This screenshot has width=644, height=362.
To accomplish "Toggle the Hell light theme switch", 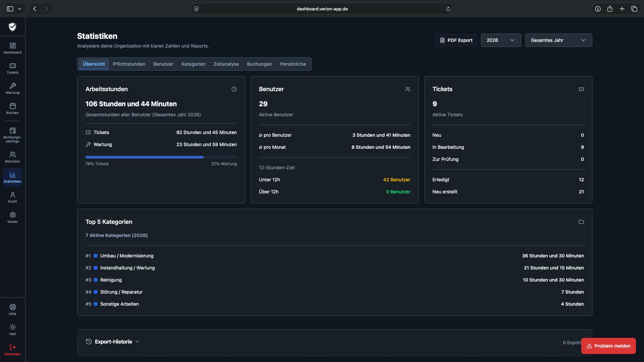I will pos(12,330).
